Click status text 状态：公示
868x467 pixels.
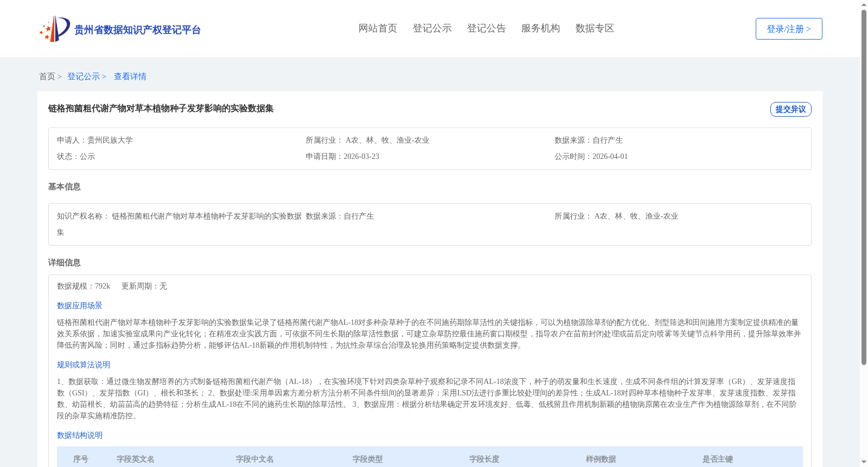(76, 156)
